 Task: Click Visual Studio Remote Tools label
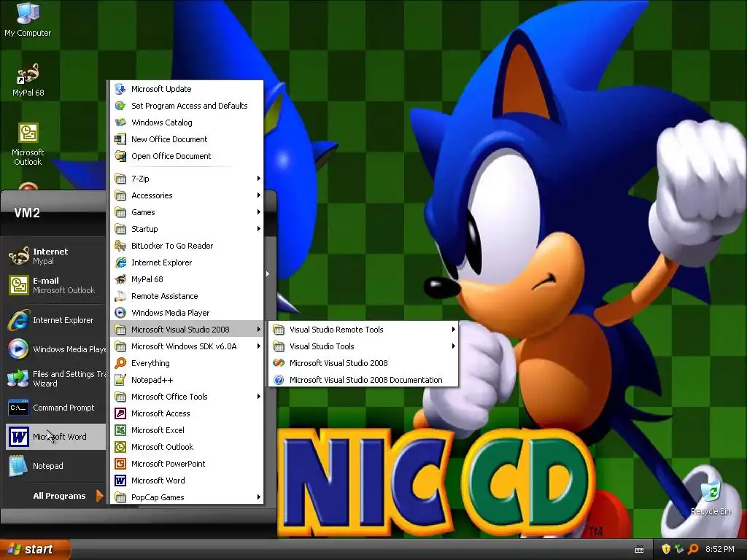[336, 330]
